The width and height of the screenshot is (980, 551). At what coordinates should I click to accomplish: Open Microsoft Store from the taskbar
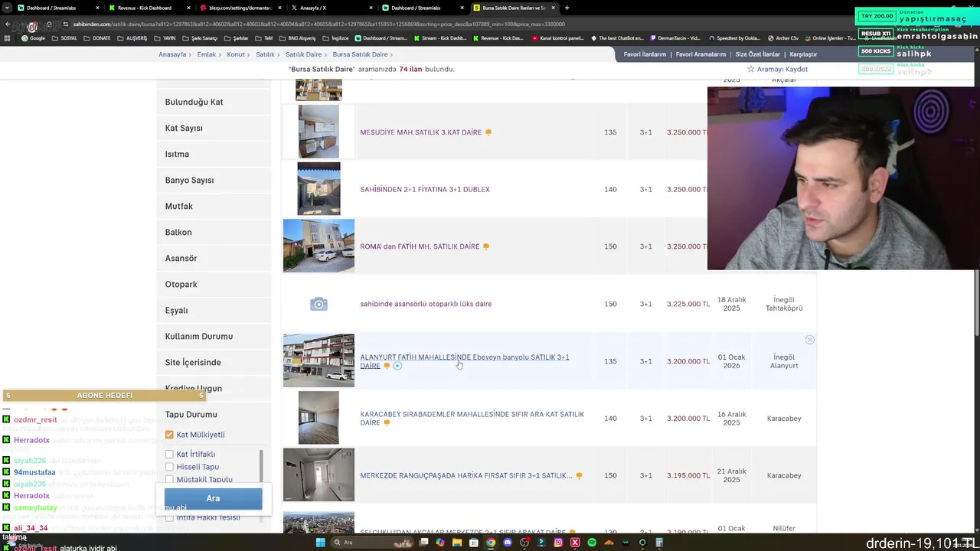click(x=474, y=543)
